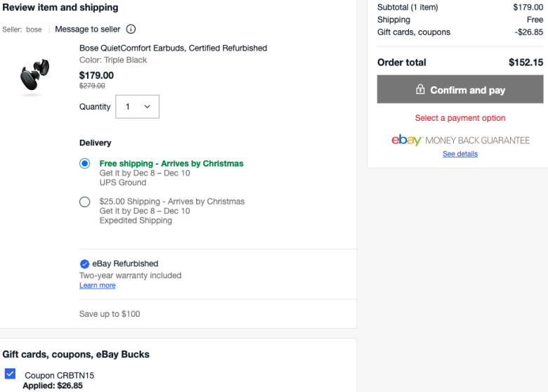Screen dimensions: 548x392
Task: Click the info icon beside Message to seller
Action: tap(131, 29)
